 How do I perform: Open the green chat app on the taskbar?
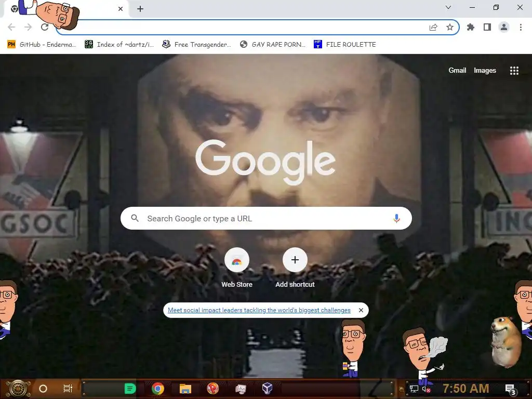[130, 389]
